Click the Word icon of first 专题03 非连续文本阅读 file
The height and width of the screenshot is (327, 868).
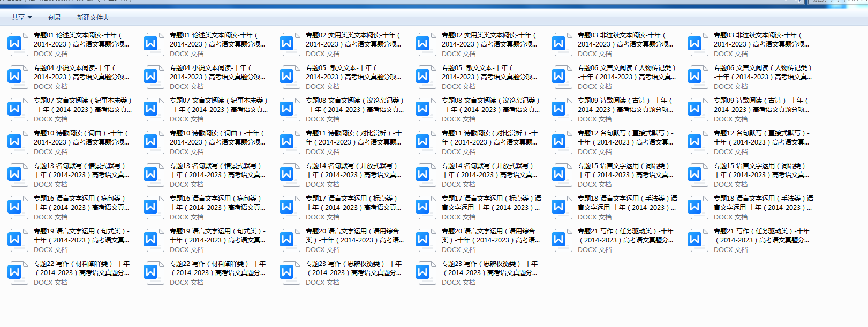pos(562,44)
